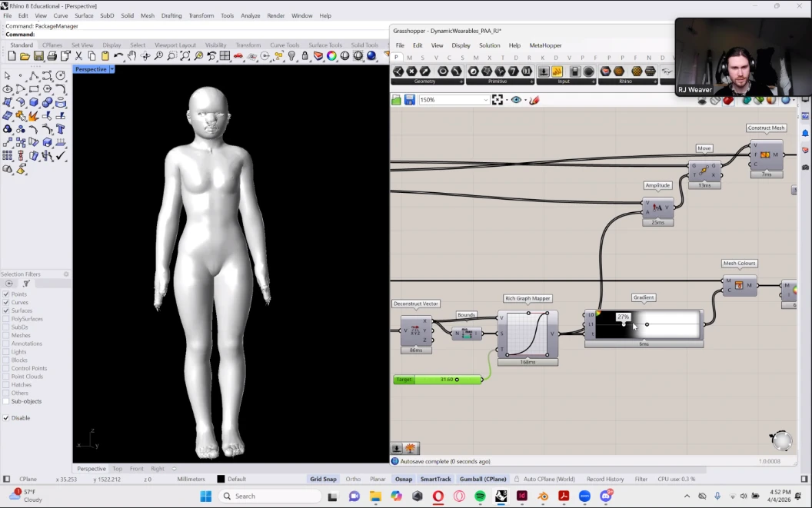The height and width of the screenshot is (508, 812).
Task: Click the Grasshopper save document icon
Action: click(409, 100)
